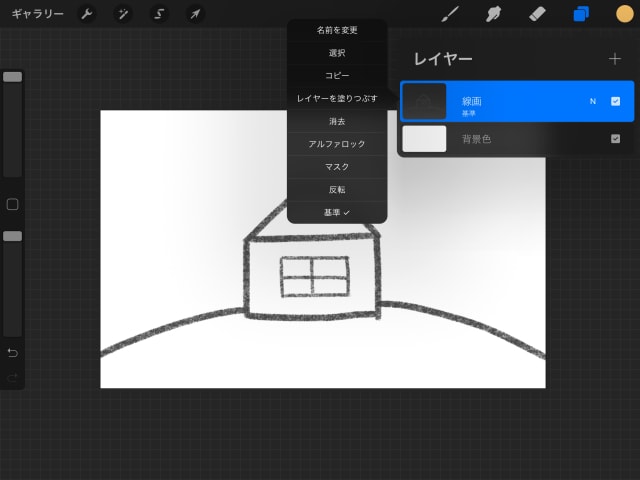Open blend mode N on 線画 layer

click(593, 101)
